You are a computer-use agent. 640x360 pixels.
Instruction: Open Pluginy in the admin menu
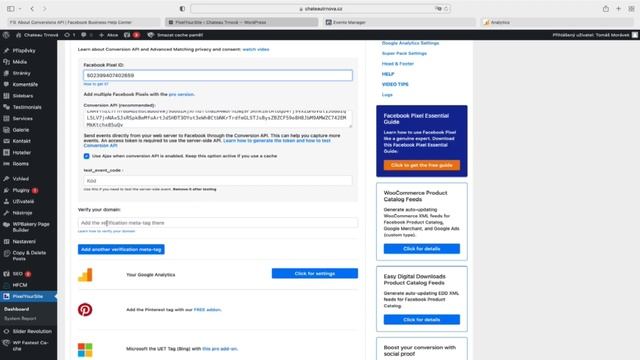click(21, 190)
